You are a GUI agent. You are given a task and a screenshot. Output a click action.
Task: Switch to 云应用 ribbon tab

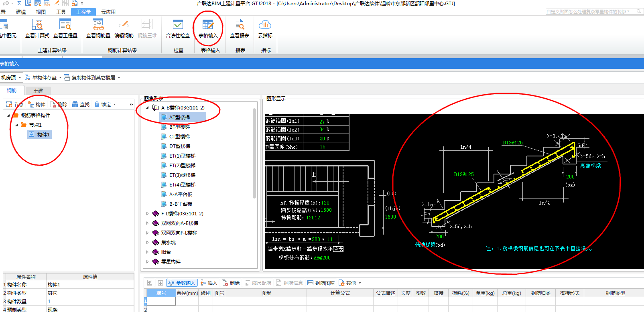coord(108,12)
